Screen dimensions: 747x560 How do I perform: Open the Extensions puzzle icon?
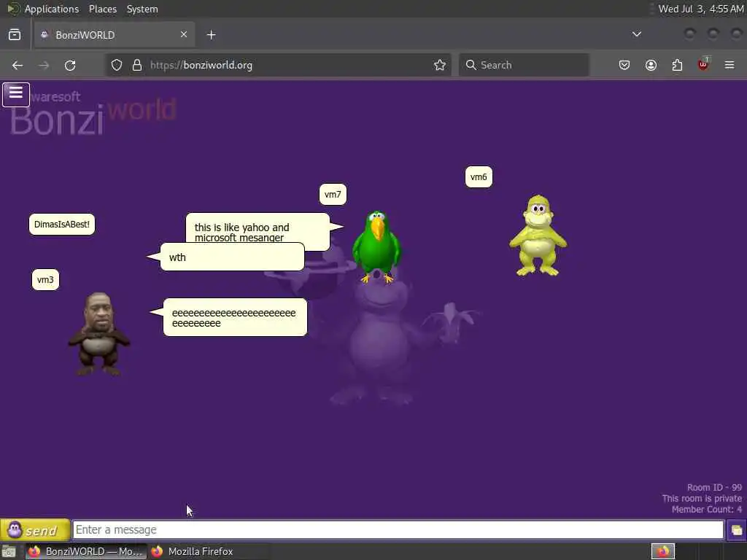click(677, 65)
